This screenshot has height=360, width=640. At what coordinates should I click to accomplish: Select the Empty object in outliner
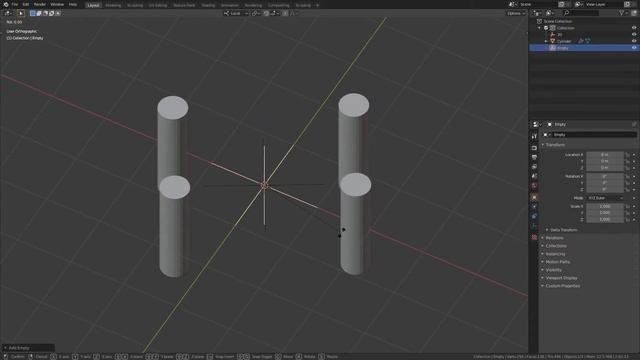[x=562, y=48]
